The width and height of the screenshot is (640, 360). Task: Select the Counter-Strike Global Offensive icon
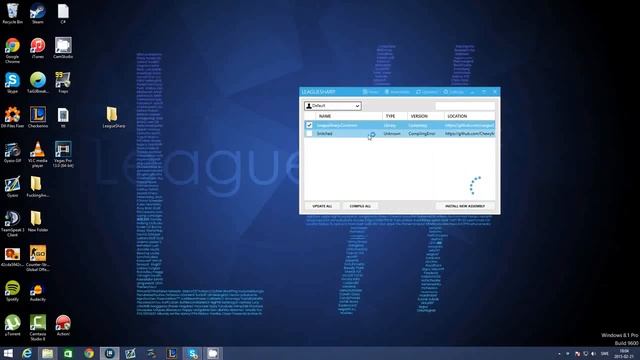(x=38, y=258)
